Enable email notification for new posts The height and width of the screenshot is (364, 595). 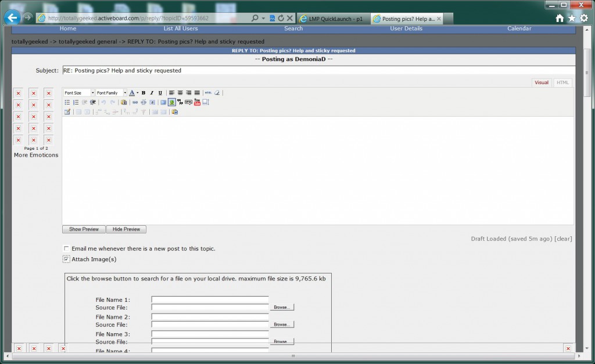click(x=67, y=248)
